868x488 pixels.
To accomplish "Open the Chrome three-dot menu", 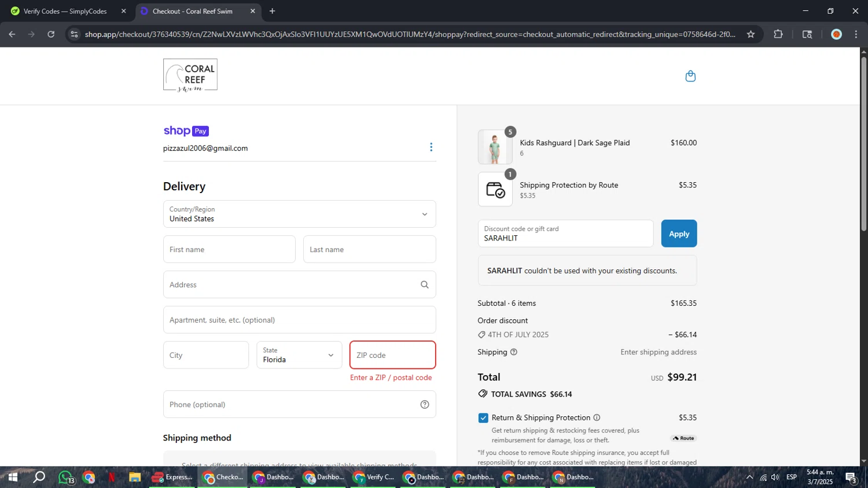I will (856, 34).
